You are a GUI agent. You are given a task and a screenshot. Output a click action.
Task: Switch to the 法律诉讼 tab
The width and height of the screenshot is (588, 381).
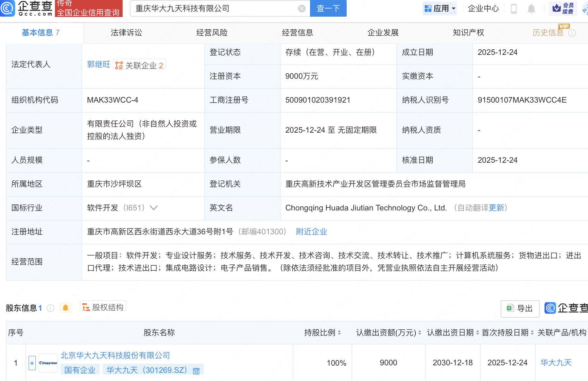coord(126,33)
